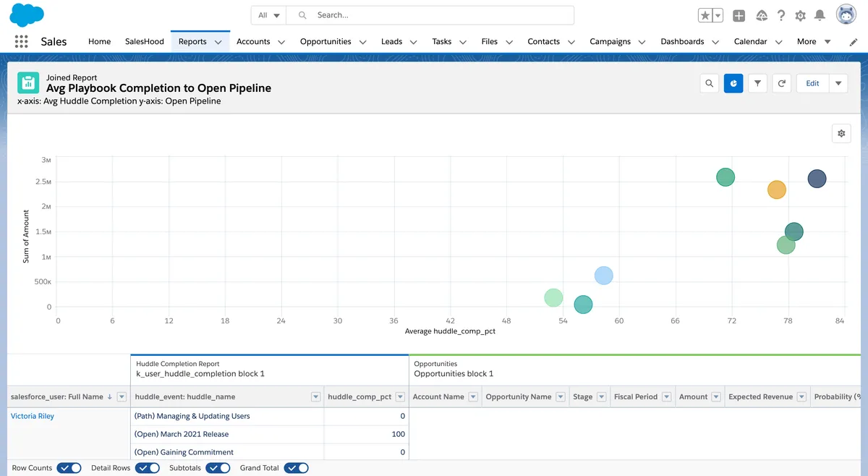Toggle the chart display button
The image size is (868, 476).
733,83
